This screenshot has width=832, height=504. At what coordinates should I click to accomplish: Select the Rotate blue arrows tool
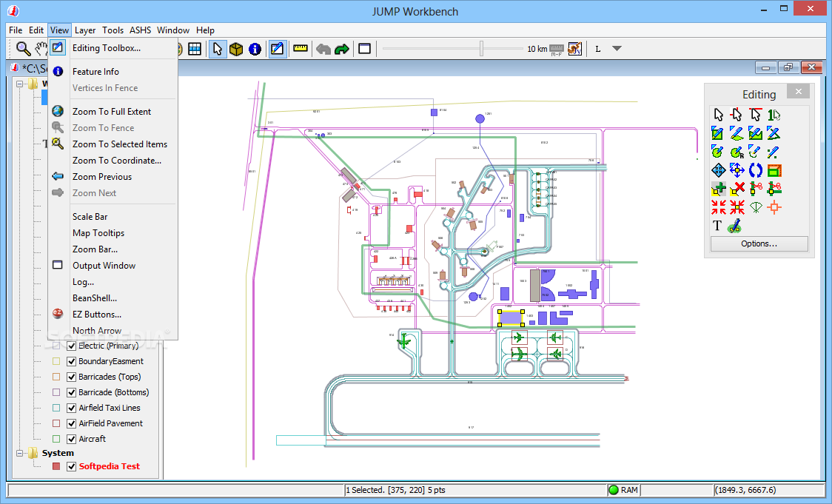click(x=756, y=170)
